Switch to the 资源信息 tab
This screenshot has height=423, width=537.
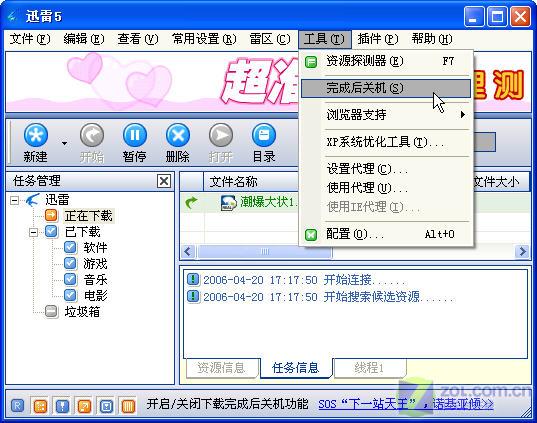click(x=222, y=368)
